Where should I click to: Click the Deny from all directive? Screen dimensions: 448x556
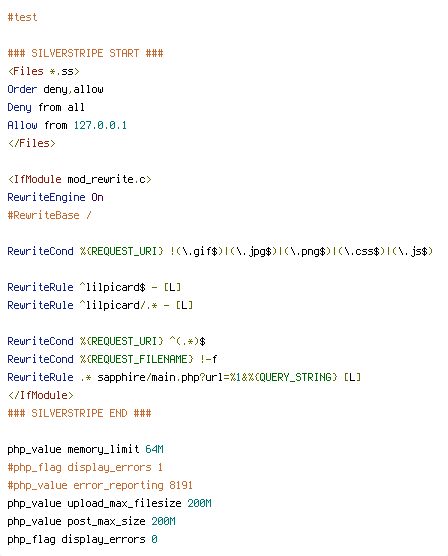(46, 107)
